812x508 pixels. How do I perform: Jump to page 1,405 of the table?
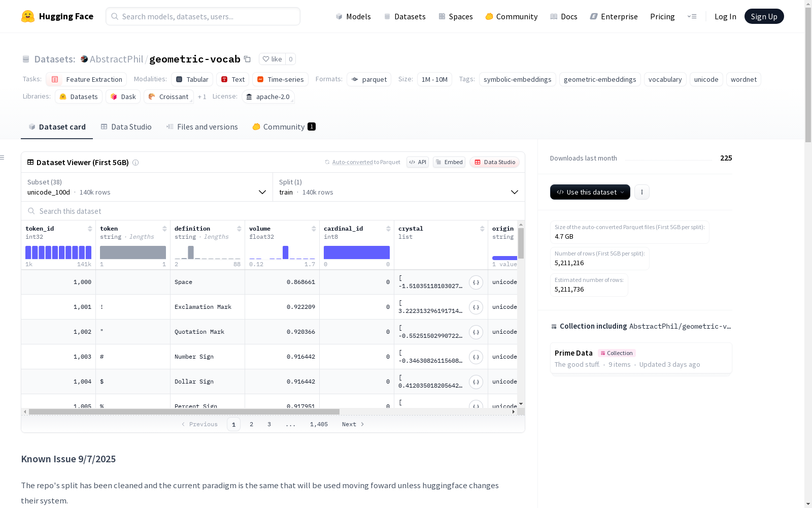[319, 424]
